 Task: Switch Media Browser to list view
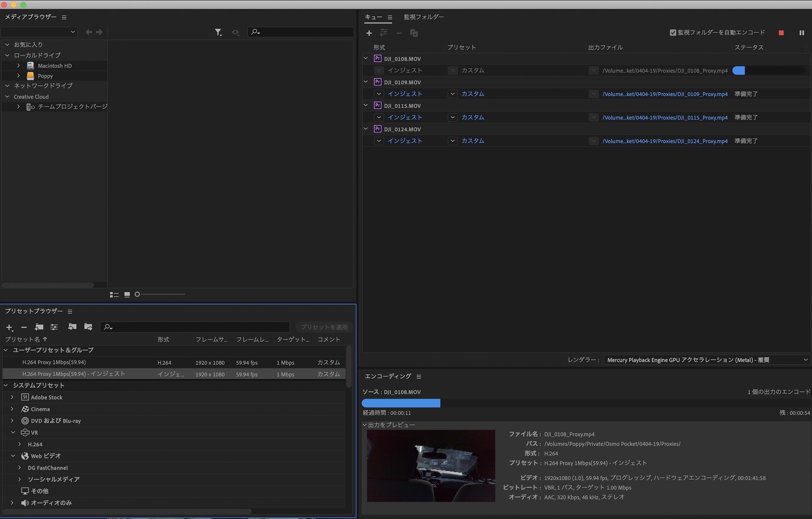[114, 295]
